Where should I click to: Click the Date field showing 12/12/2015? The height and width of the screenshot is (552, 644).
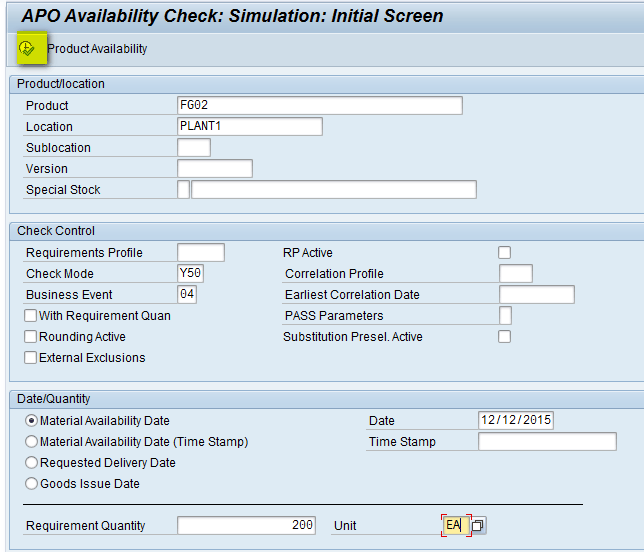pyautogui.click(x=516, y=420)
